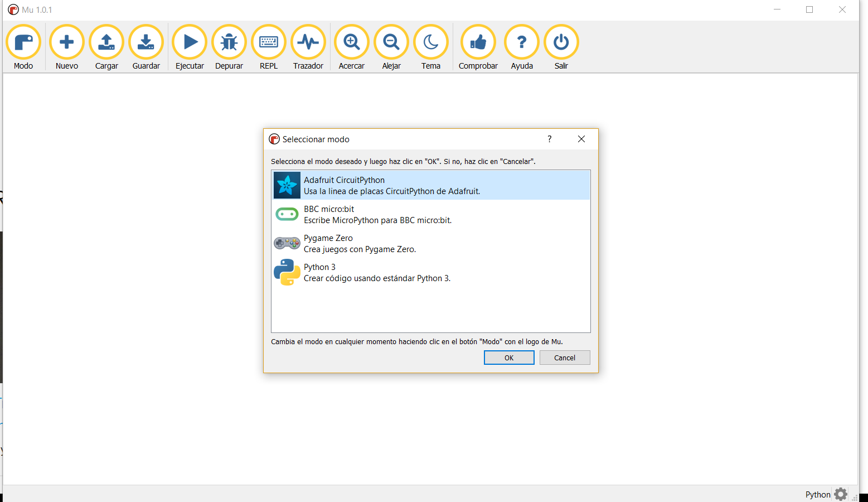The height and width of the screenshot is (502, 868).
Task: Click the description 'Crea juegos con Pygame Zero.'
Action: [360, 249]
